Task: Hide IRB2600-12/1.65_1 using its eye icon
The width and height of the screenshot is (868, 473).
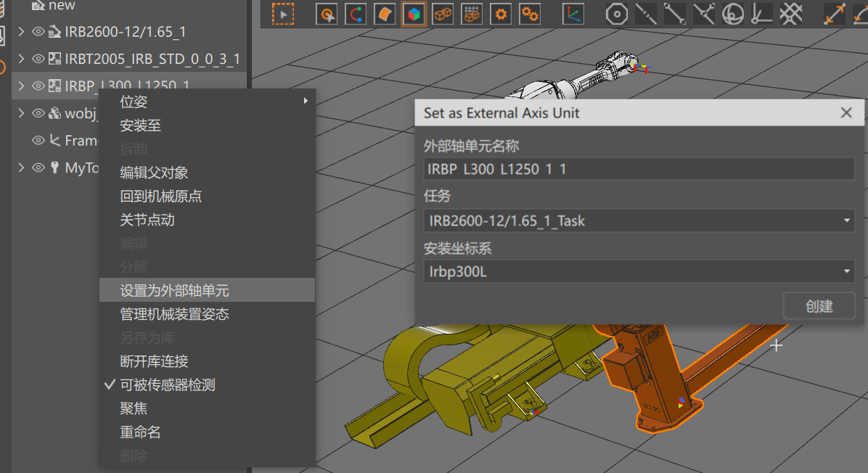Action: pyautogui.click(x=38, y=31)
